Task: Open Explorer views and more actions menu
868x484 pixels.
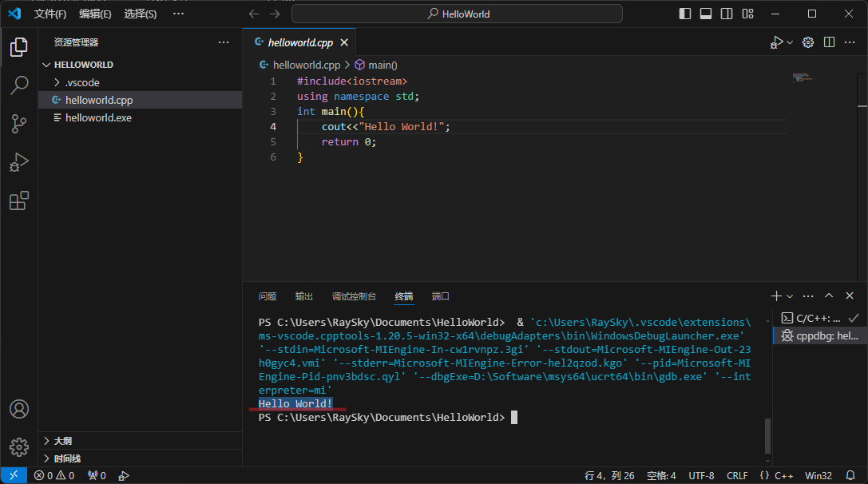Action: point(224,42)
